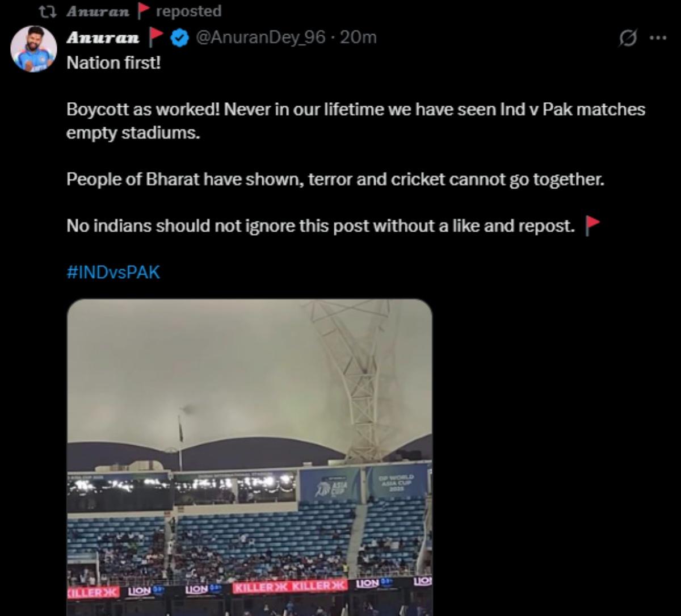
Task: Click the red flag ending the post text
Action: tap(592, 226)
